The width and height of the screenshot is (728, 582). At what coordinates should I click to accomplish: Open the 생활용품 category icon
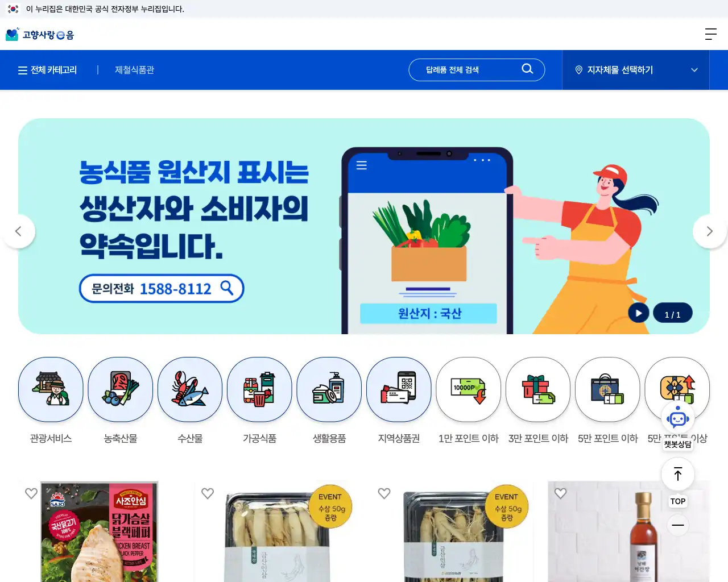[x=329, y=389]
